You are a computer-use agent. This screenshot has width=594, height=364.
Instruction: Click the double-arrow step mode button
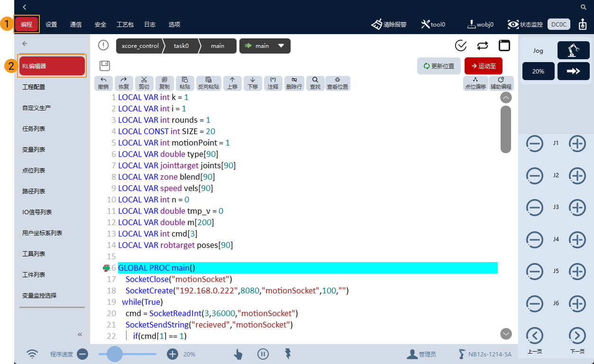pos(574,71)
